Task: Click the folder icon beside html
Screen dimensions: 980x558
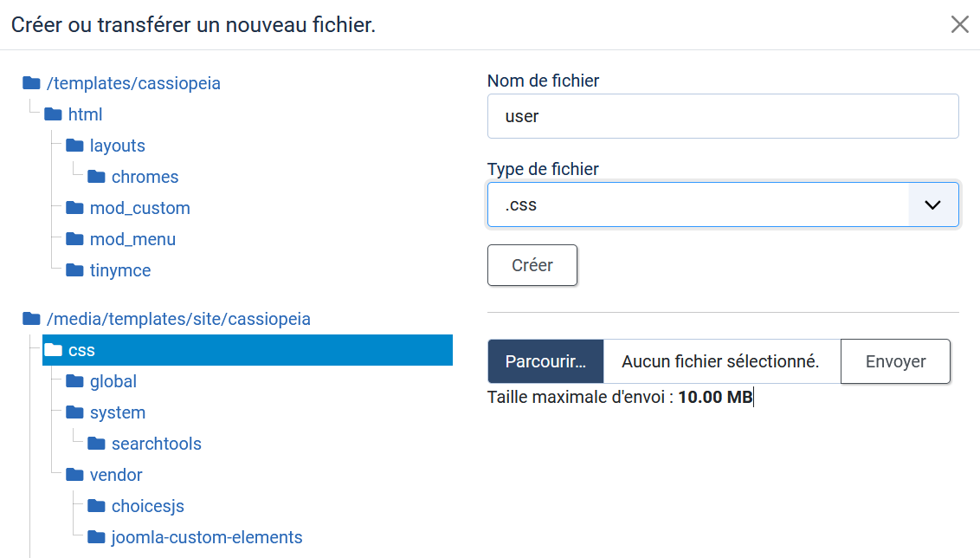Action: [53, 114]
